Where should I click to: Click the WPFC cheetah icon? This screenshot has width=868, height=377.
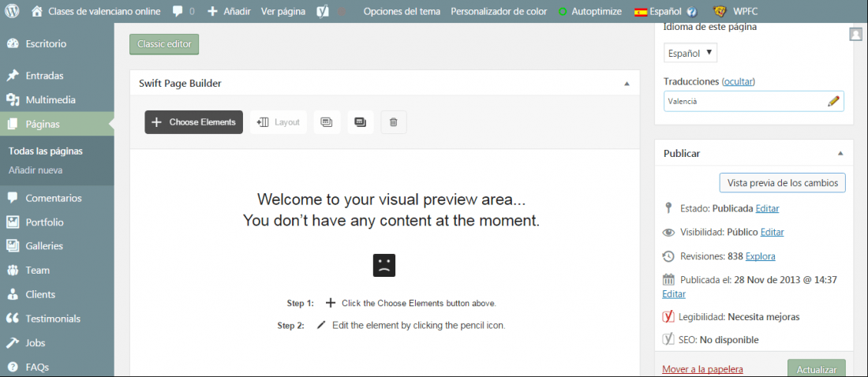(720, 11)
